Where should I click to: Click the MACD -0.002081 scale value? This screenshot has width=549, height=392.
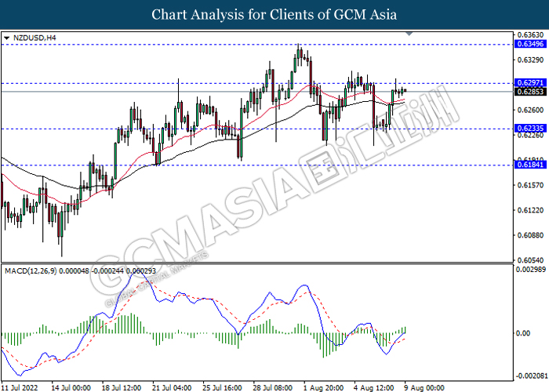(532, 376)
